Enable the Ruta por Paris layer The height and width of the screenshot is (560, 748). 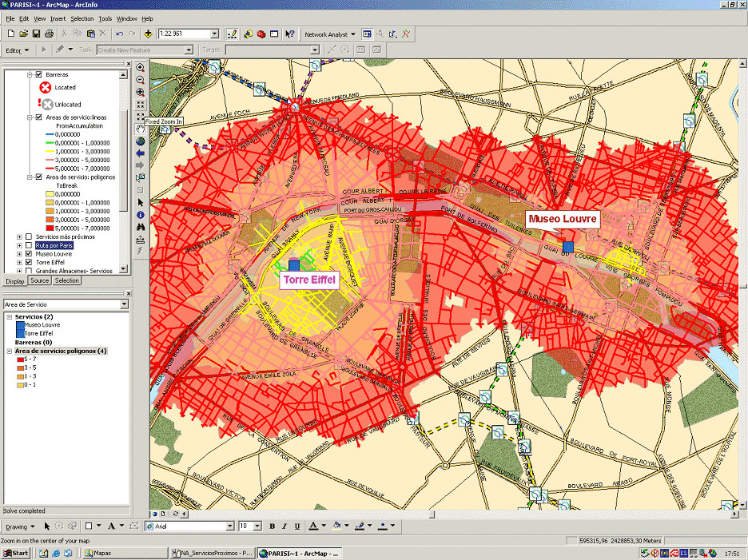29,245
